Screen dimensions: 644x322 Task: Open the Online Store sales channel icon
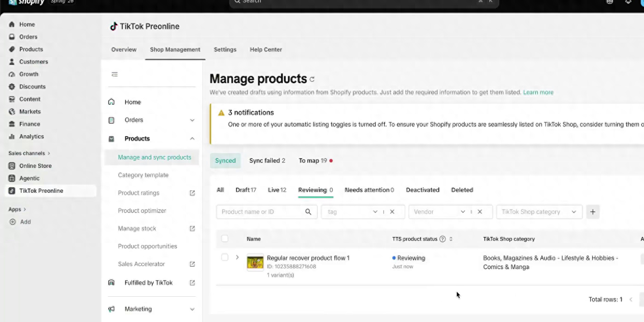click(12, 166)
